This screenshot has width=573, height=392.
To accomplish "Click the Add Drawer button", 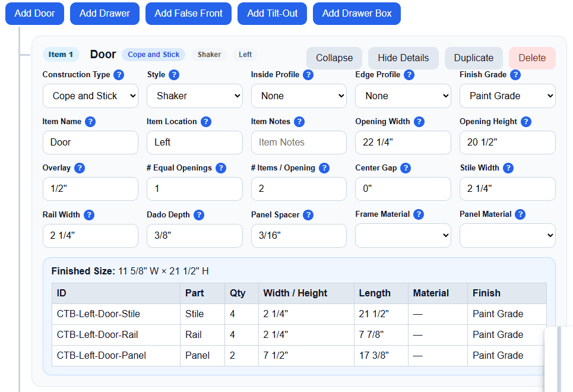I will point(105,14).
